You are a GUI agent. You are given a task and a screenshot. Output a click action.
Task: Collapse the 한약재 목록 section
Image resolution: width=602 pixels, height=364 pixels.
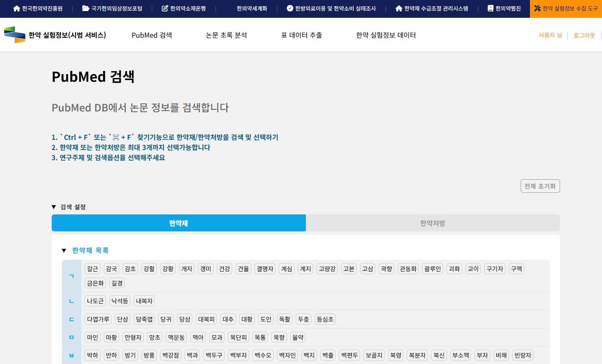pos(85,250)
